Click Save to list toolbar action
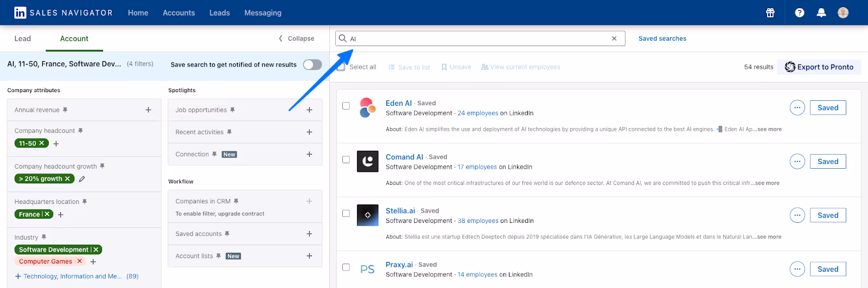Image resolution: width=868 pixels, height=288 pixels. pos(409,67)
